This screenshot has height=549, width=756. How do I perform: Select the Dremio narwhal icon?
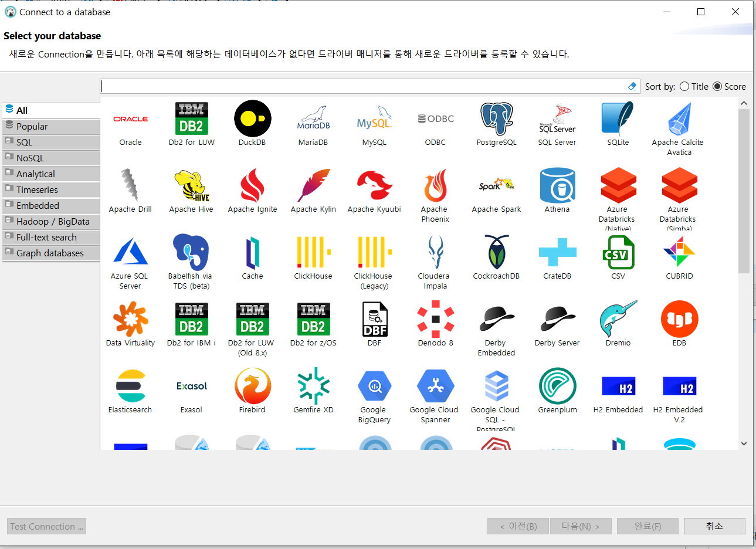pyautogui.click(x=618, y=319)
